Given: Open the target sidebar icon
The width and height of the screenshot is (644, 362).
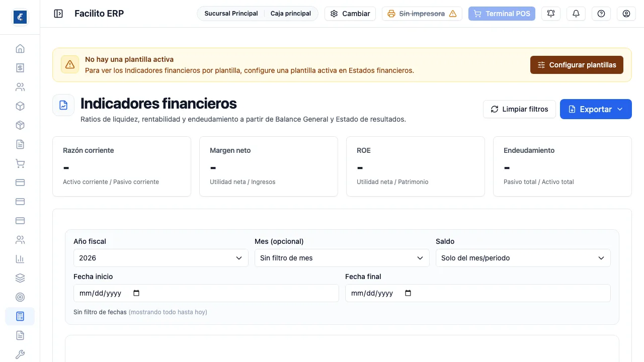Looking at the screenshot, I should (20, 297).
